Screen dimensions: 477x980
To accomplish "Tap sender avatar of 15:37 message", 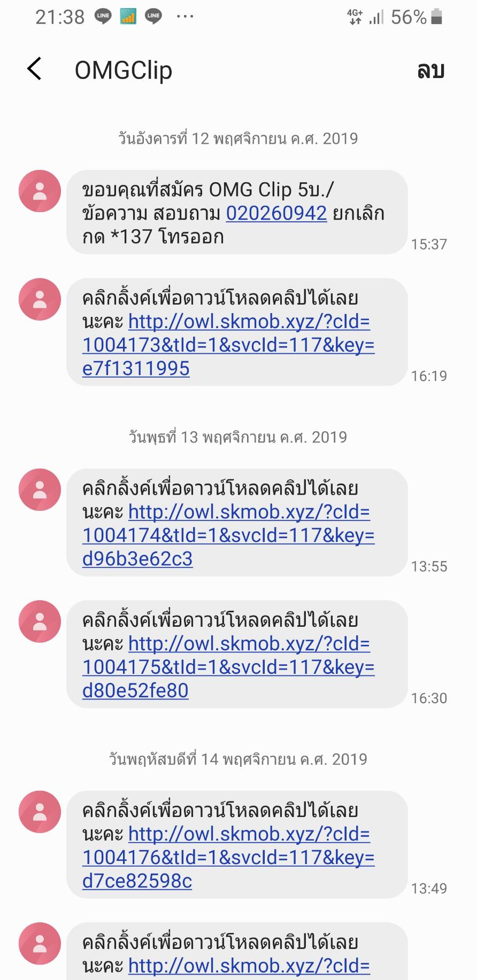I will 40,191.
